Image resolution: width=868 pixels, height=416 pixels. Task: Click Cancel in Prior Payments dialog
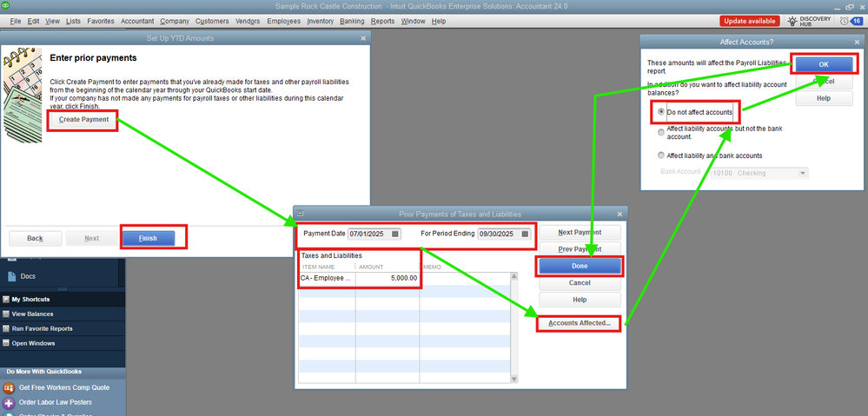point(580,282)
